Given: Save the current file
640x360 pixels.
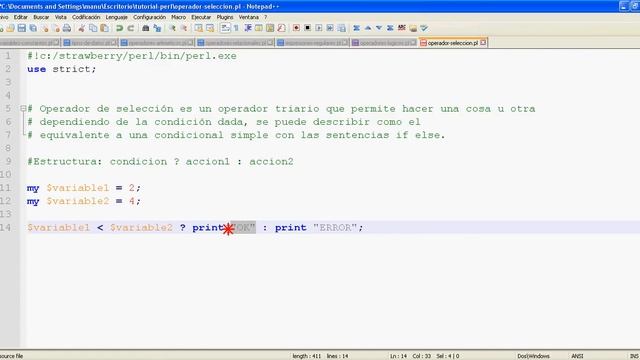Looking at the screenshot, I should (x=22, y=28).
